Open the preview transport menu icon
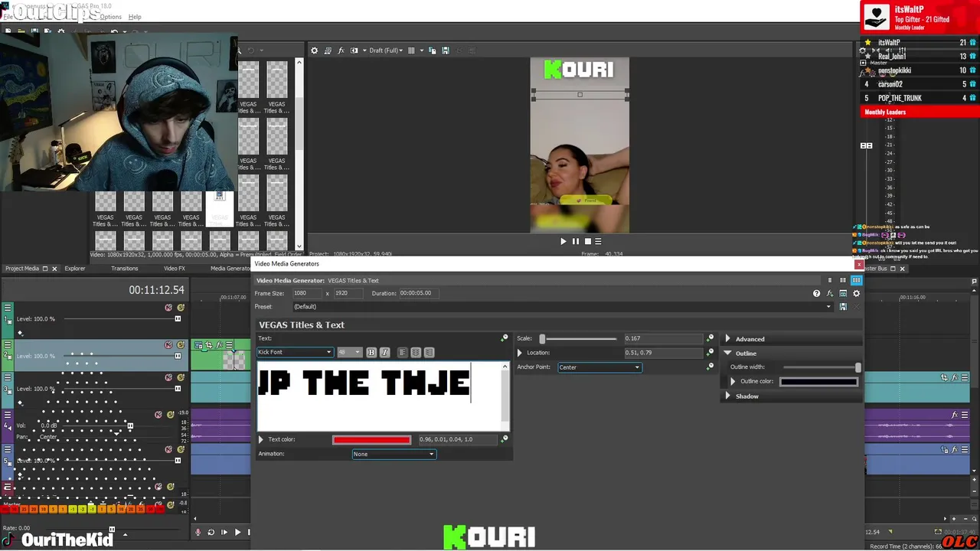This screenshot has height=551, width=980. 598,241
